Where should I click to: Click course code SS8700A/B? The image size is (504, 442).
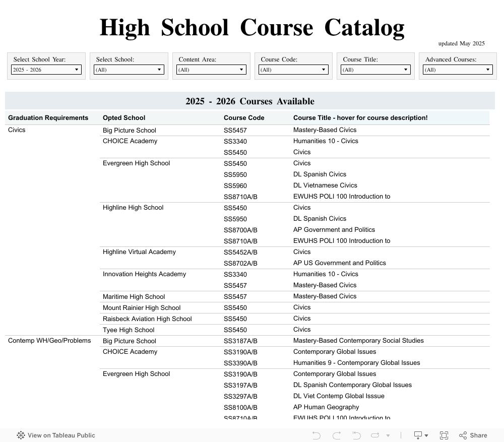[240, 230]
